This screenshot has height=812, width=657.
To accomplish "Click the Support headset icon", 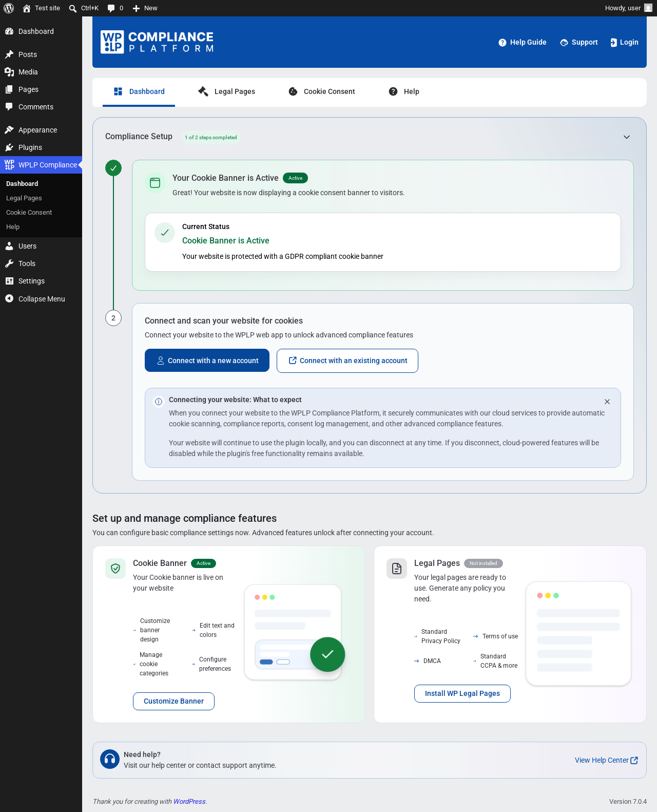I will pyautogui.click(x=564, y=43).
